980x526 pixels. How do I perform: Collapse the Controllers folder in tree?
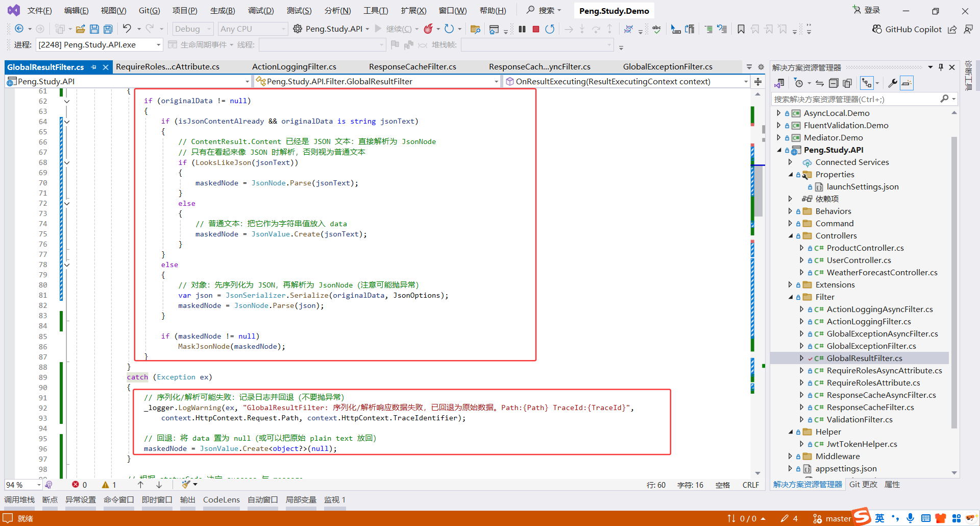(791, 236)
